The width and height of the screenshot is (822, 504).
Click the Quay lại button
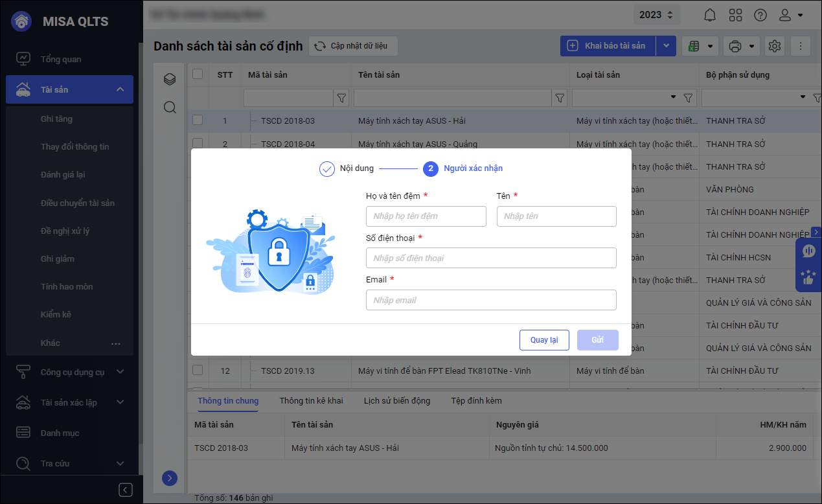click(x=544, y=340)
